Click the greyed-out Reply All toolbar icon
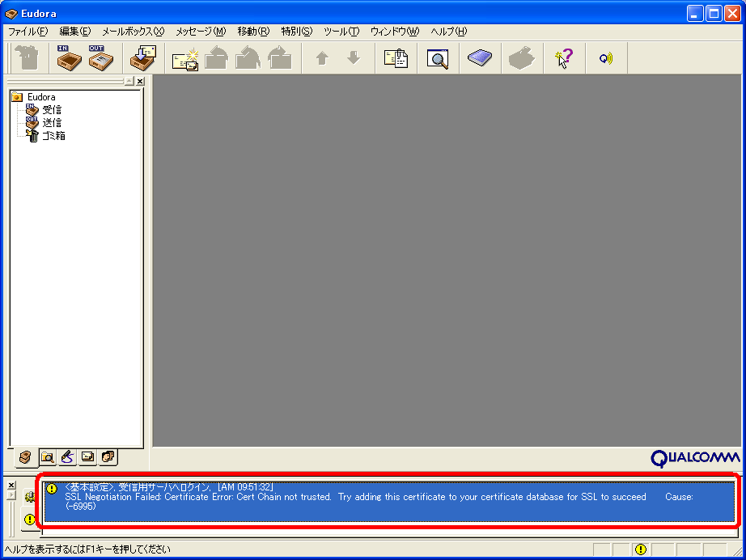 tap(248, 58)
